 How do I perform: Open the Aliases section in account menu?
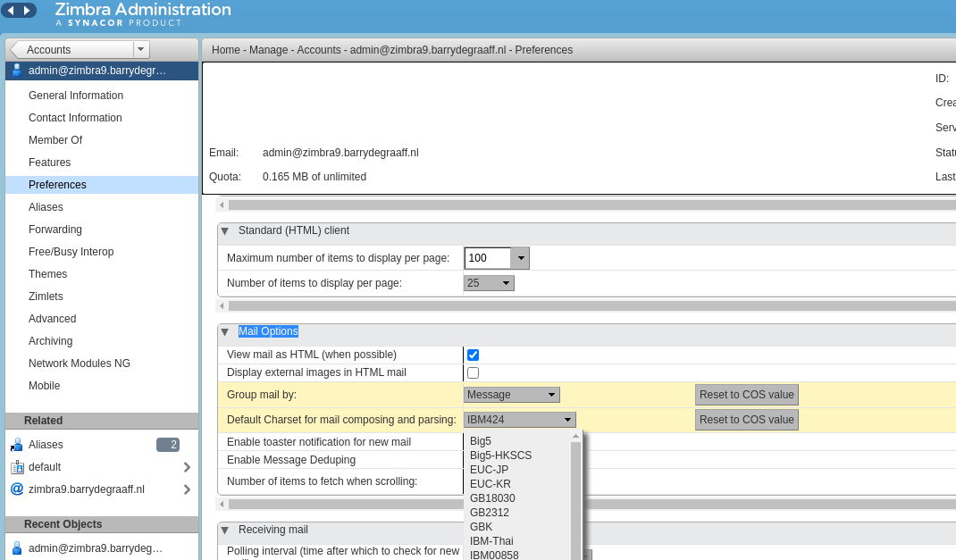tap(46, 207)
